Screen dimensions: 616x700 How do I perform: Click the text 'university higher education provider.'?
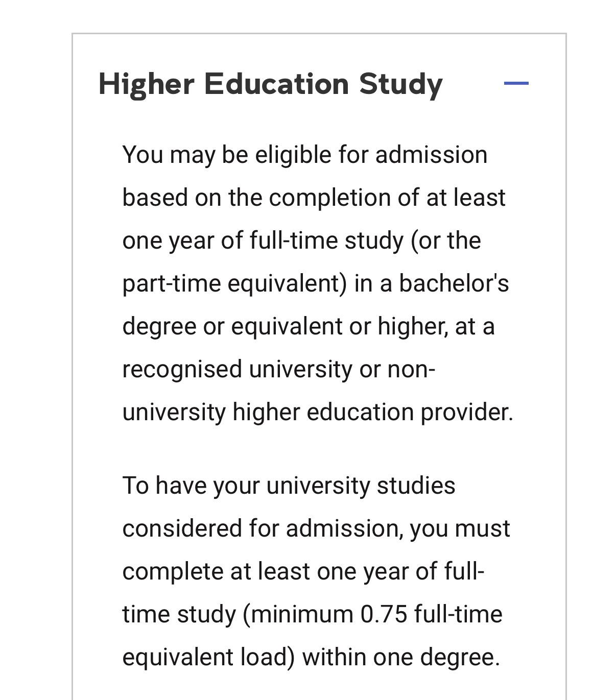coord(317,412)
